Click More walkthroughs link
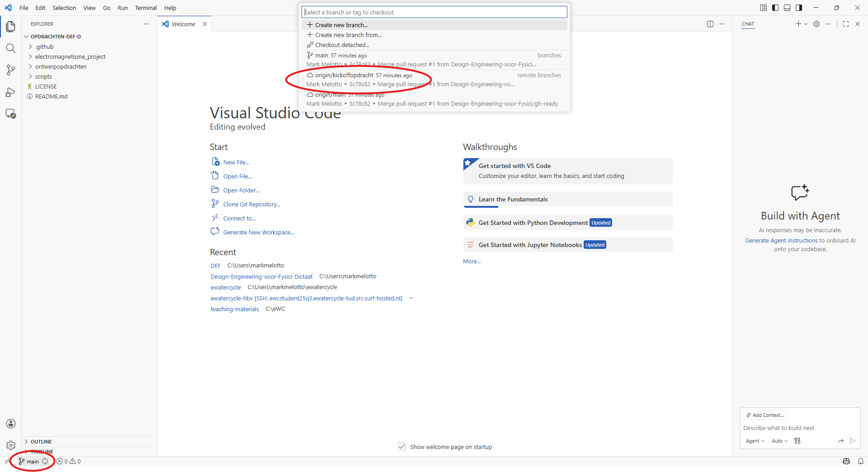This screenshot has width=868, height=472. tap(472, 261)
